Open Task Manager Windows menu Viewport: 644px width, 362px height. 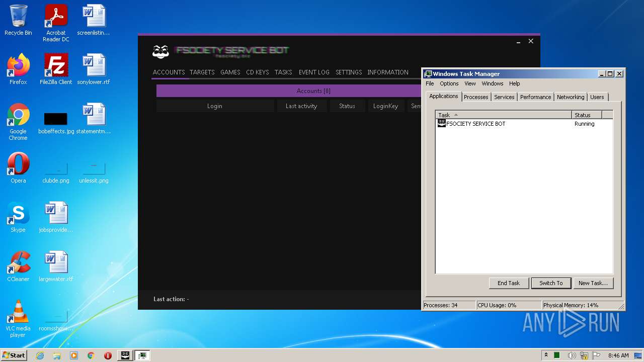[493, 83]
